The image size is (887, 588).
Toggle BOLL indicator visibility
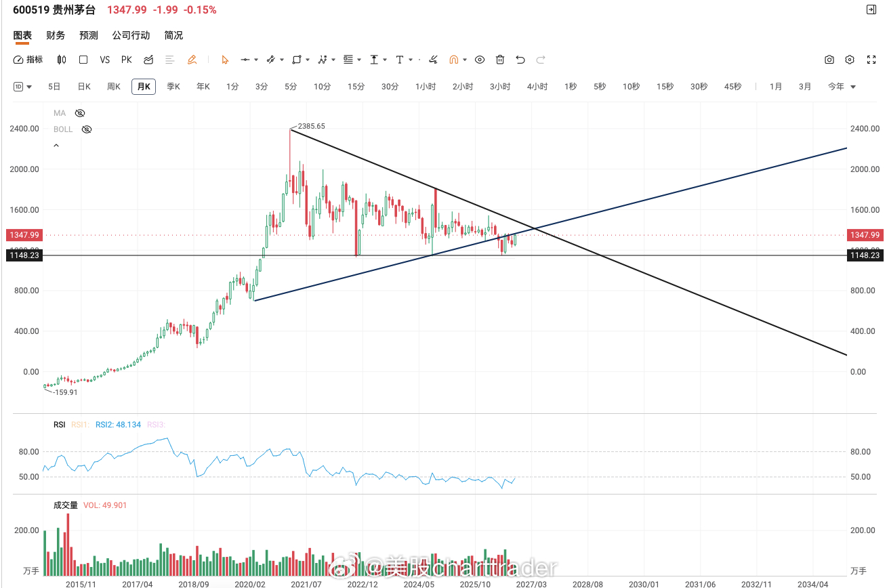point(86,129)
